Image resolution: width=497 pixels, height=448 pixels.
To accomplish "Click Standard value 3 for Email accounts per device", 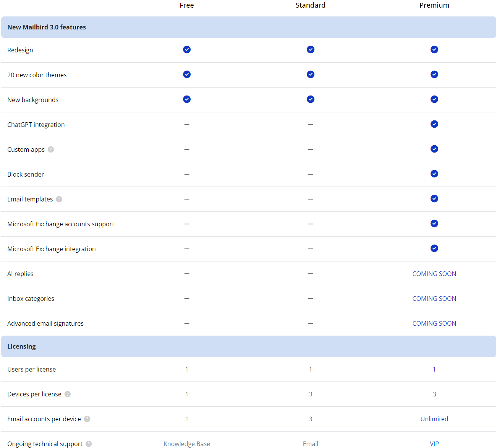I will point(311,419).
